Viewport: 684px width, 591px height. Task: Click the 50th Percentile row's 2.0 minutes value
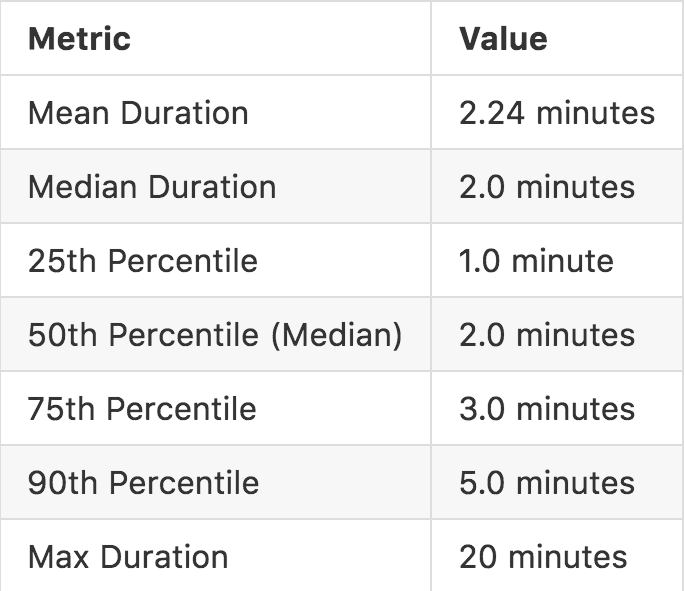(x=547, y=335)
